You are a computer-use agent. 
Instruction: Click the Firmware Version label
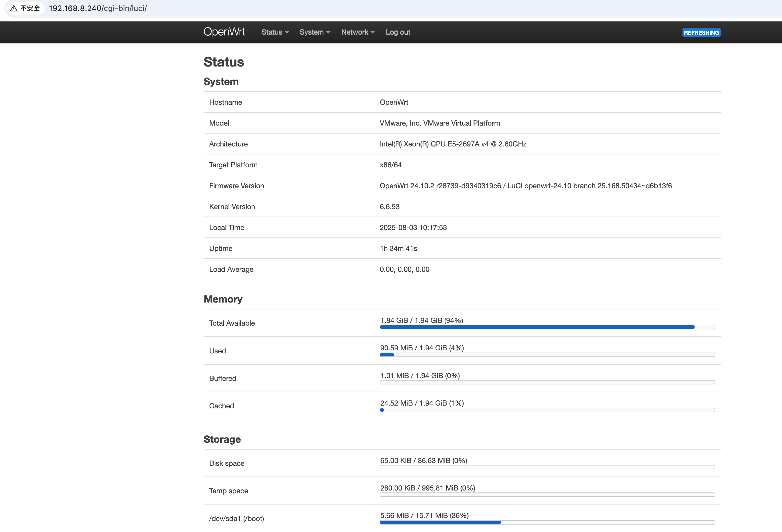(236, 186)
